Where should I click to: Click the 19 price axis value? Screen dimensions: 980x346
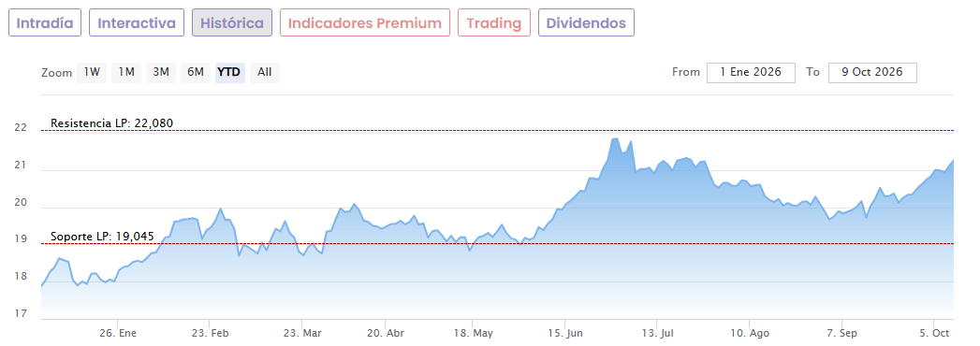coord(21,239)
